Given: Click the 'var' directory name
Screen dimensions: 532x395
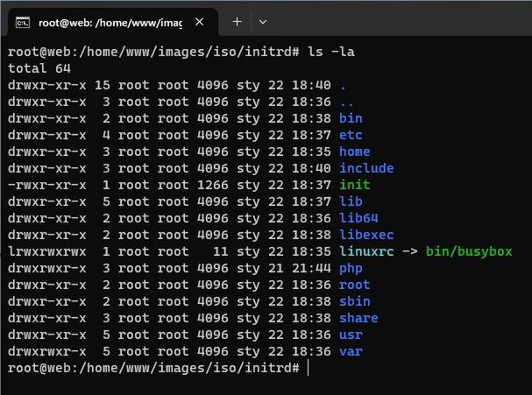Looking at the screenshot, I should point(350,351).
